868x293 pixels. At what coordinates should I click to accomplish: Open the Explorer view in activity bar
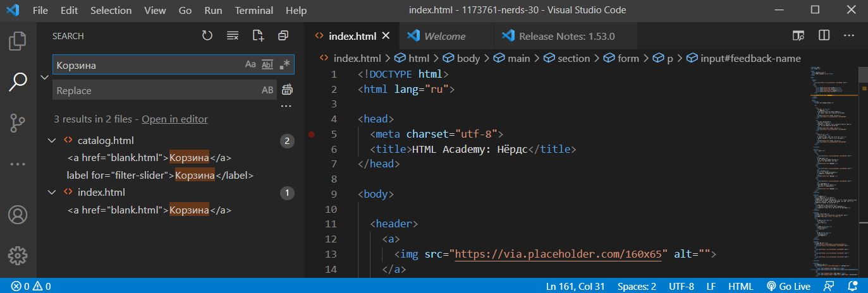tap(18, 41)
